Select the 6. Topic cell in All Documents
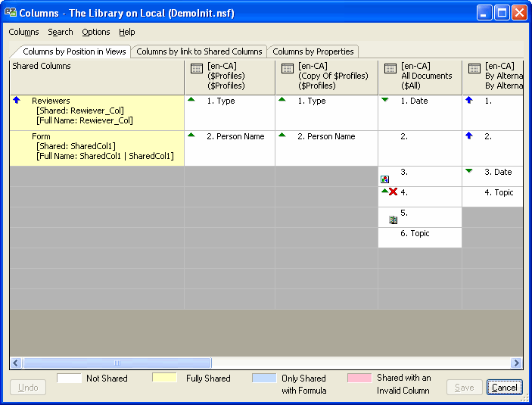The image size is (532, 405). pos(419,234)
